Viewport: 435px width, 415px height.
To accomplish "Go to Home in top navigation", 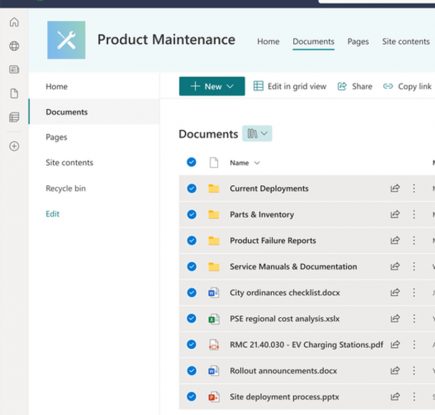I will [268, 42].
